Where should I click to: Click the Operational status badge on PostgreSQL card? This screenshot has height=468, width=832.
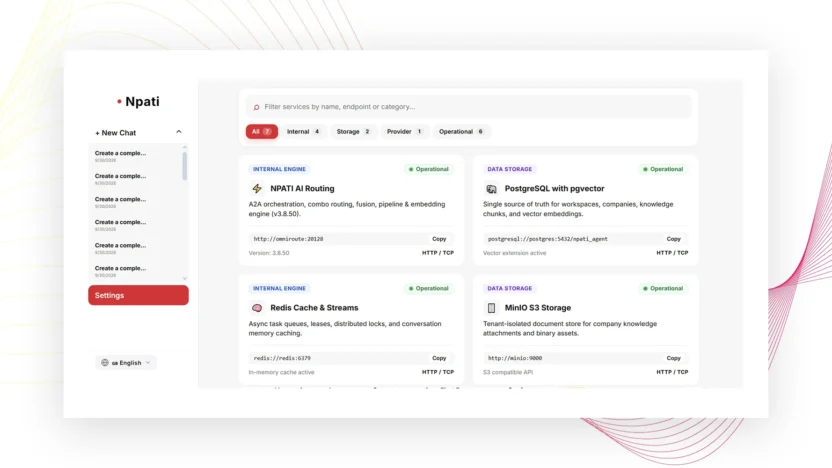pos(663,169)
